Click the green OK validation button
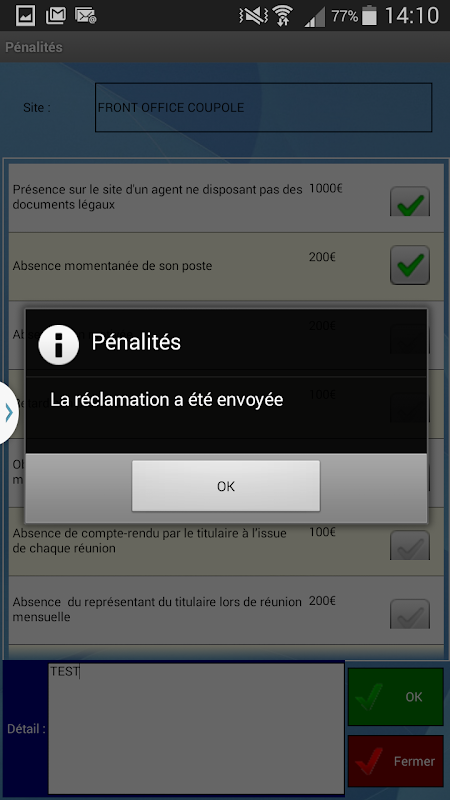This screenshot has height=800, width=450. tap(395, 696)
